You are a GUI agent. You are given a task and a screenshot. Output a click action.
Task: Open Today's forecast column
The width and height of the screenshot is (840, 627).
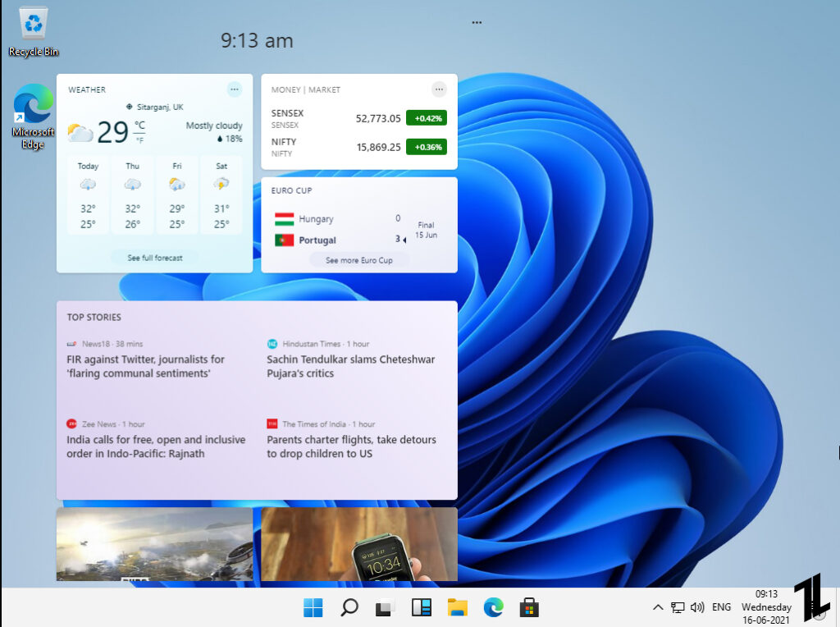coord(88,195)
